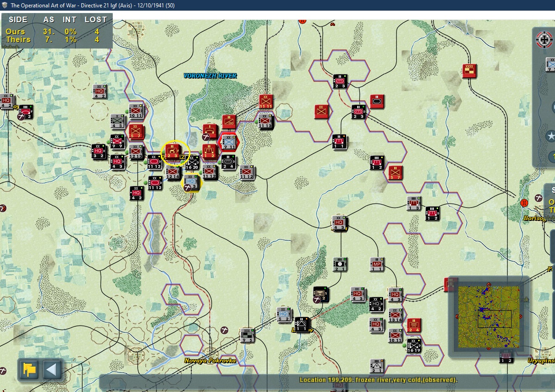Select the black 9-9 infantry counter
This screenshot has height=392, width=555.
click(117, 141)
